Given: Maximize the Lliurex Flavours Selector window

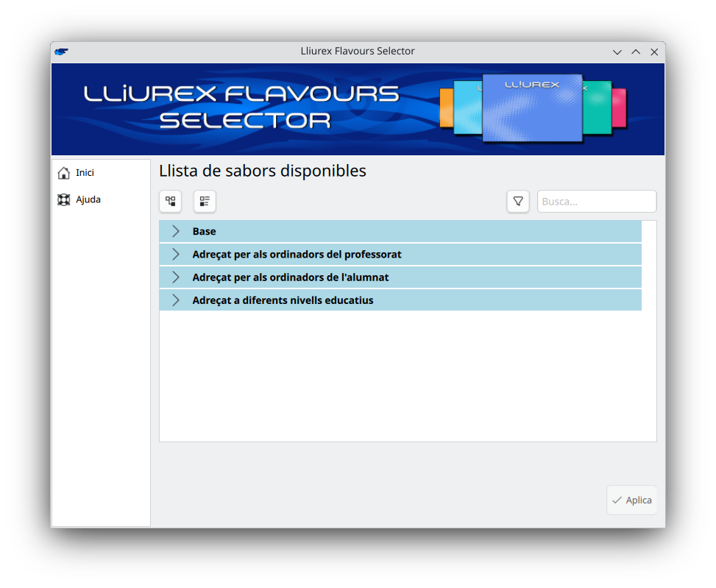Looking at the screenshot, I should coord(636,52).
